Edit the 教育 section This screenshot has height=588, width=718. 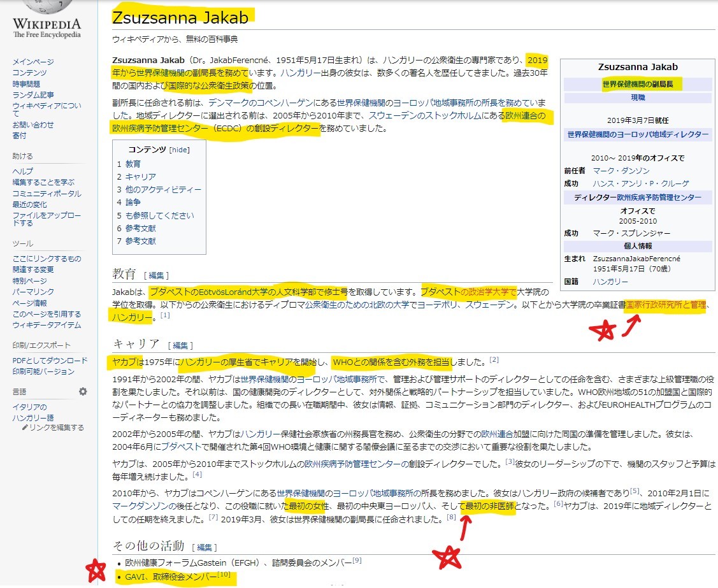coord(156,276)
